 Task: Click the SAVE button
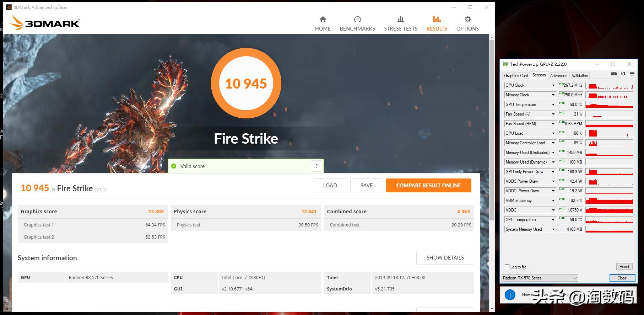[367, 185]
